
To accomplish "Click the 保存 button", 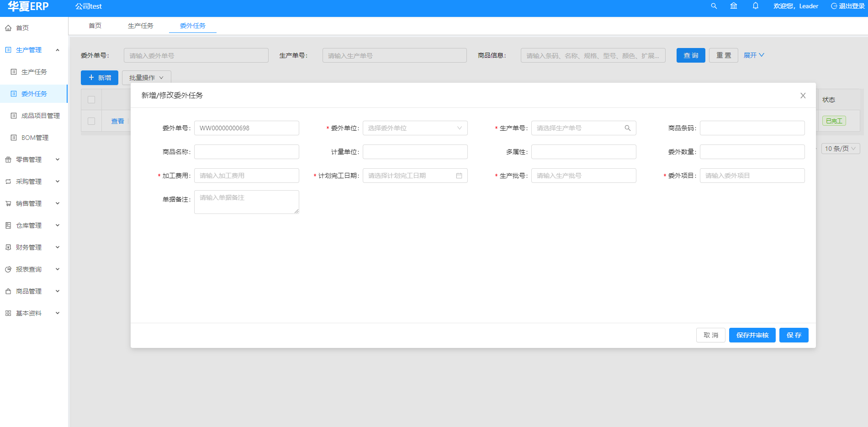I will [794, 335].
